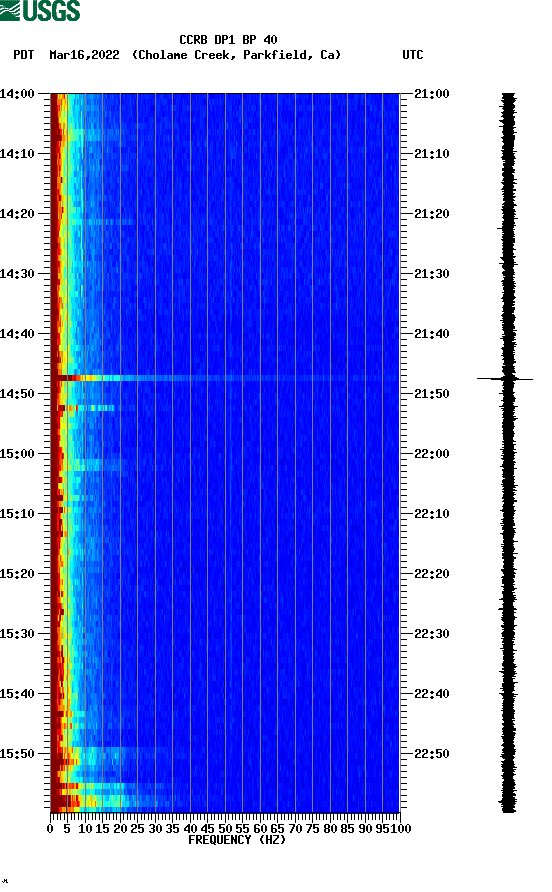Click the '14:10' PDT time label
The image size is (552, 892).
(18, 154)
